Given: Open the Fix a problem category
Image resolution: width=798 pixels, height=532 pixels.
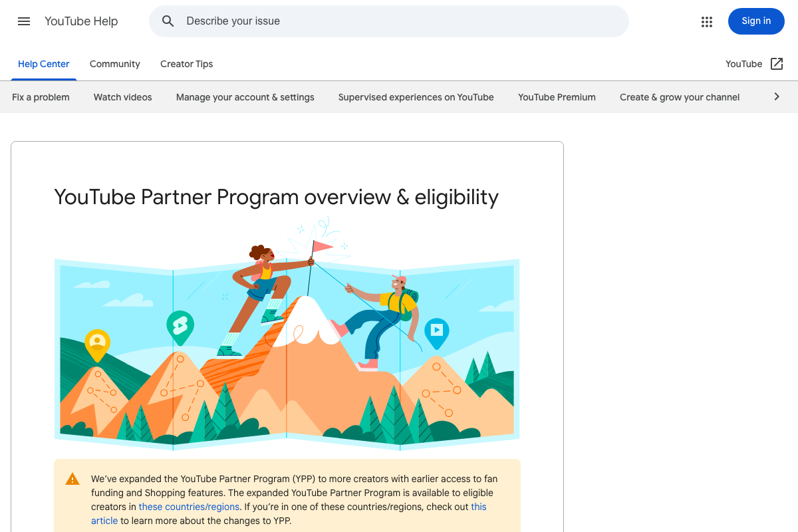Looking at the screenshot, I should click(x=41, y=96).
